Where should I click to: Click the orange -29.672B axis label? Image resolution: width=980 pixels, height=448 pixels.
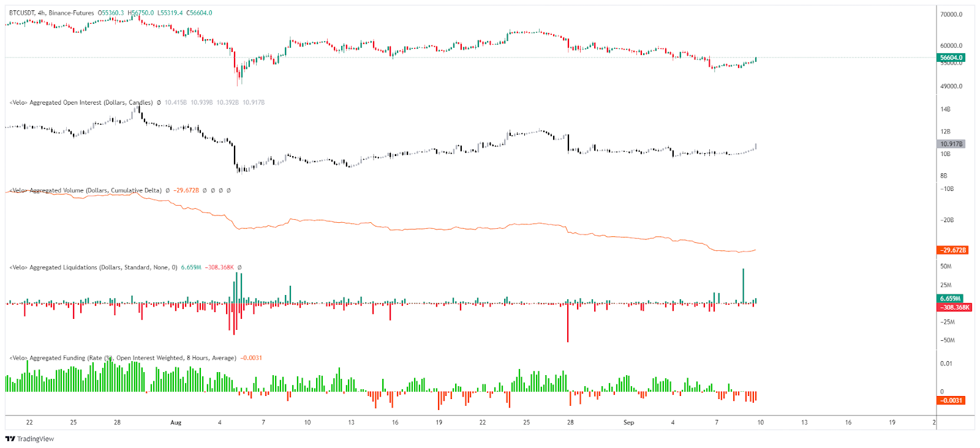[x=953, y=250]
